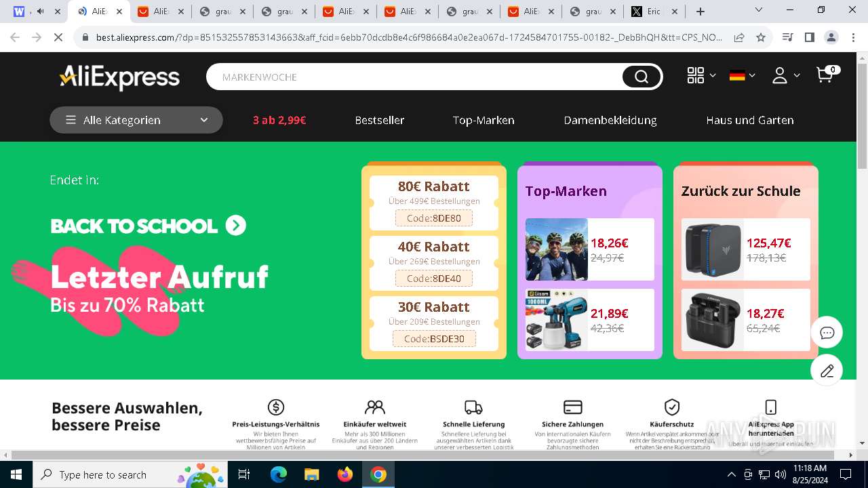Open the Haus und Garten menu item
The height and width of the screenshot is (488, 868).
click(750, 120)
